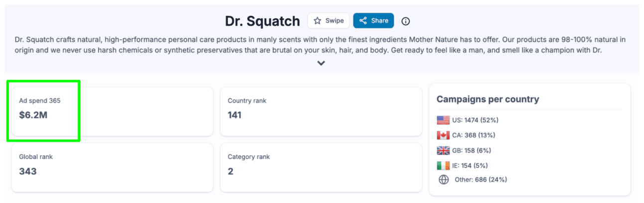Expand the full Dr. Squatch description
The width and height of the screenshot is (644, 203).
tap(322, 63)
